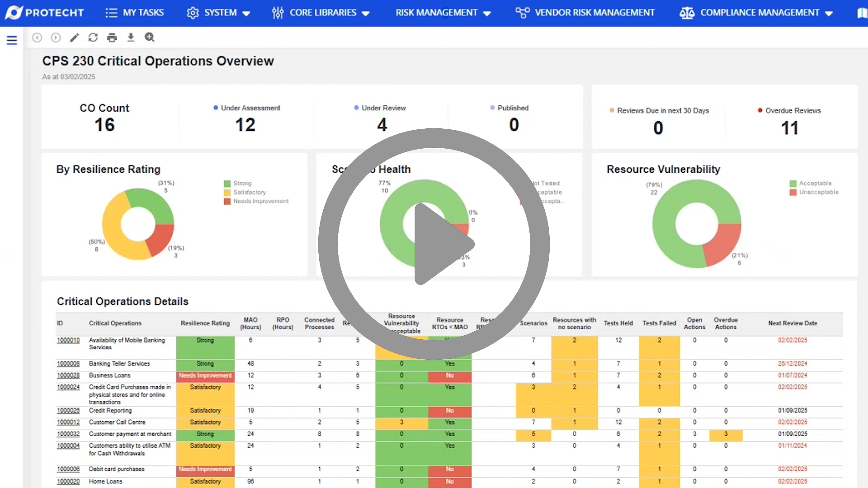Screen dimensions: 868x488
Task: Click the download export icon
Action: 131,38
